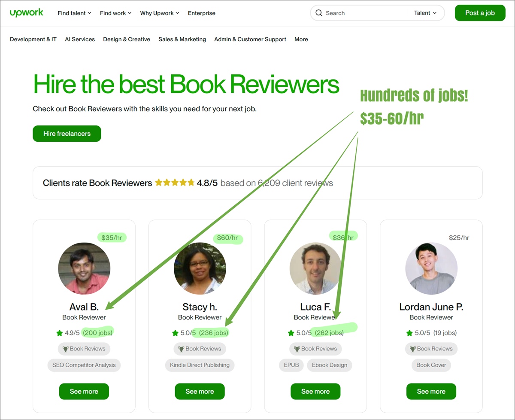This screenshot has width=515, height=420.
Task: Click the trophy icon in Stacy h.'s Book Reviews tag
Action: pos(182,349)
